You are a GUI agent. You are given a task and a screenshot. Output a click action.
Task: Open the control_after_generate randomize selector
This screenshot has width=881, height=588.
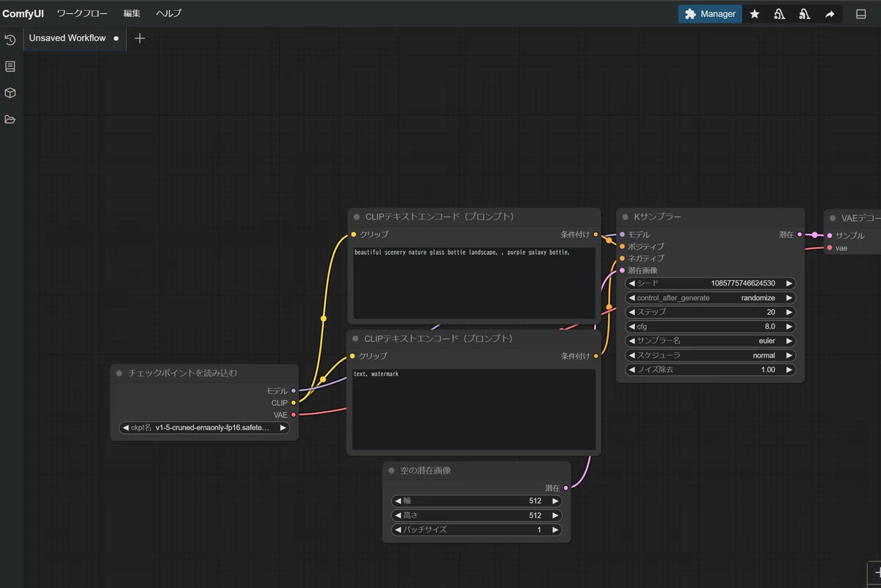(x=710, y=298)
